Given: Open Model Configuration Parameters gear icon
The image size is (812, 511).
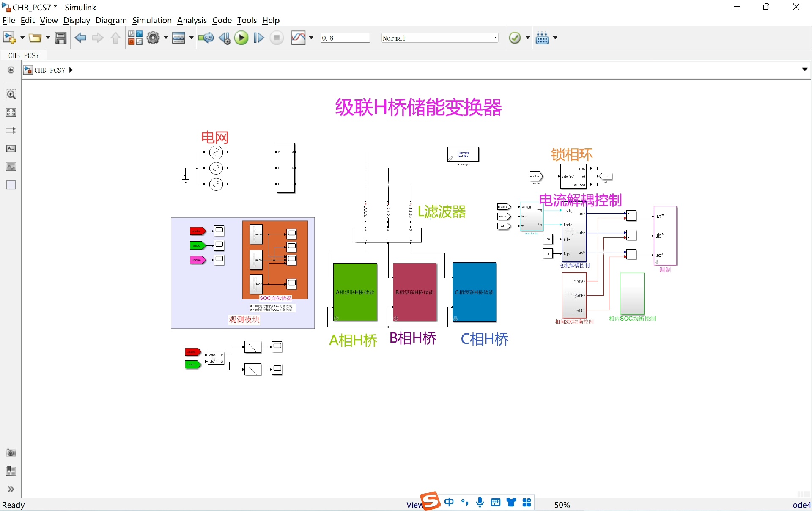Looking at the screenshot, I should pyautogui.click(x=153, y=38).
